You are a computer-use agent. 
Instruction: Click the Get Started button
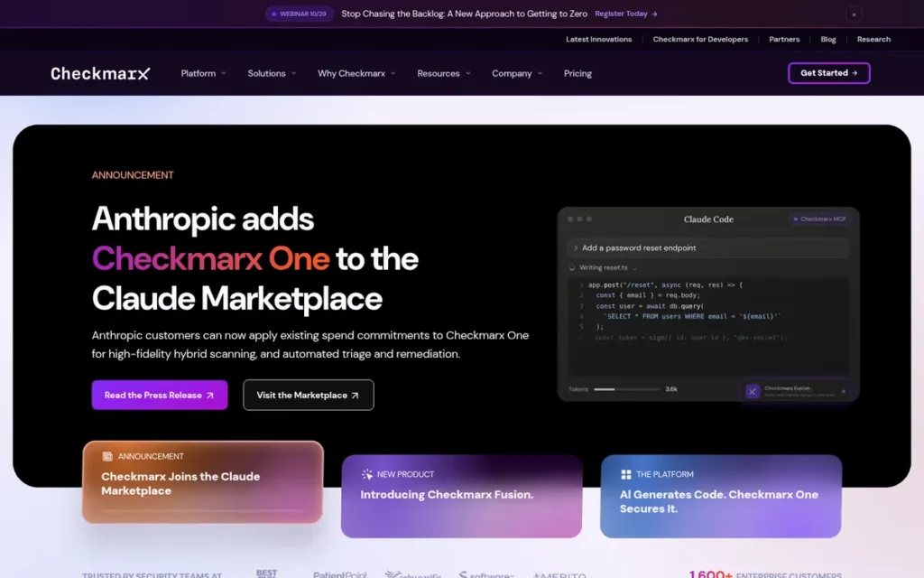click(828, 73)
